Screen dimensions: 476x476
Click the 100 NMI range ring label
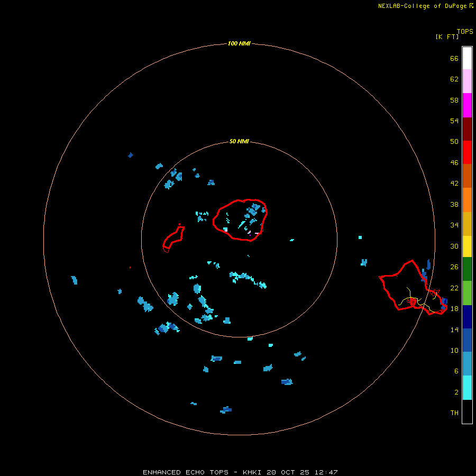(x=239, y=44)
